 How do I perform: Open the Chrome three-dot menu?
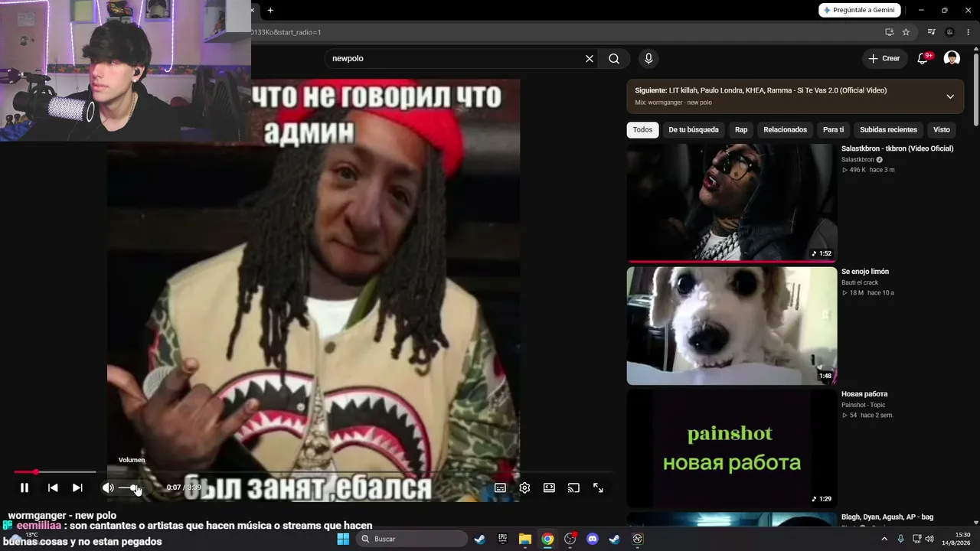tap(968, 32)
